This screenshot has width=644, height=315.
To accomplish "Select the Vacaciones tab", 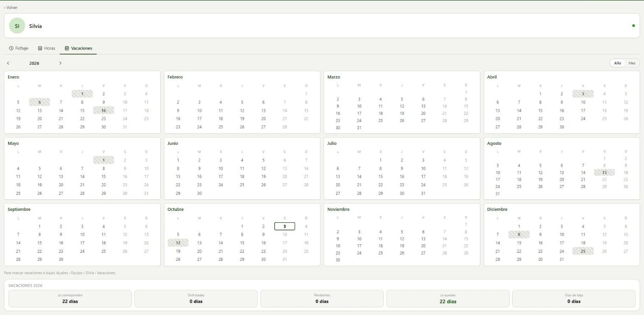I will point(78,48).
